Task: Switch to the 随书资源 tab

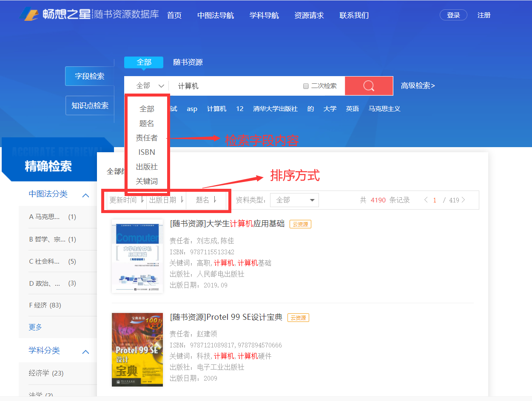Action: (188, 62)
